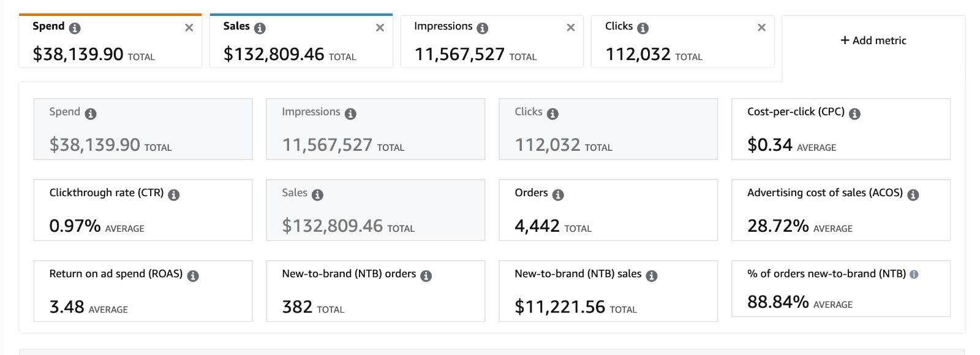Click the Add metric button
This screenshot has height=355, width=980.
[x=873, y=40]
